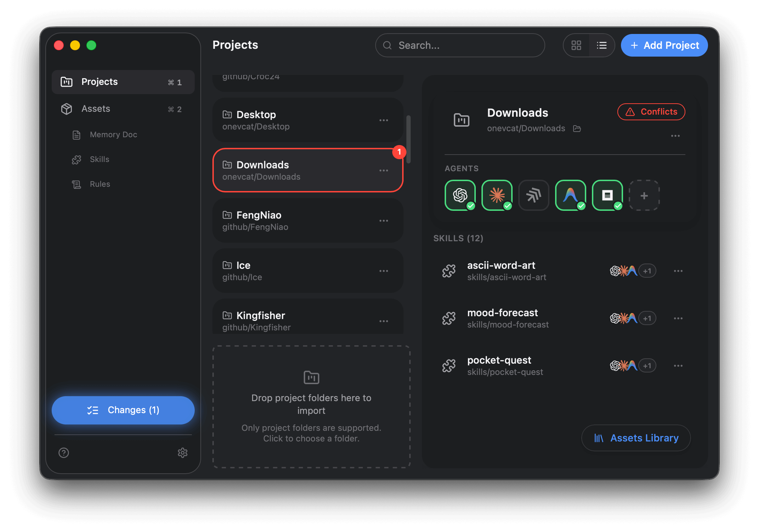Click the add agent plus tile
This screenshot has height=532, width=759.
pos(644,195)
